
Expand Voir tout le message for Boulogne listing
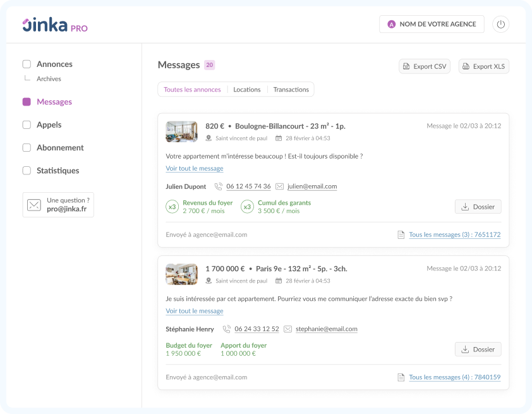(194, 169)
